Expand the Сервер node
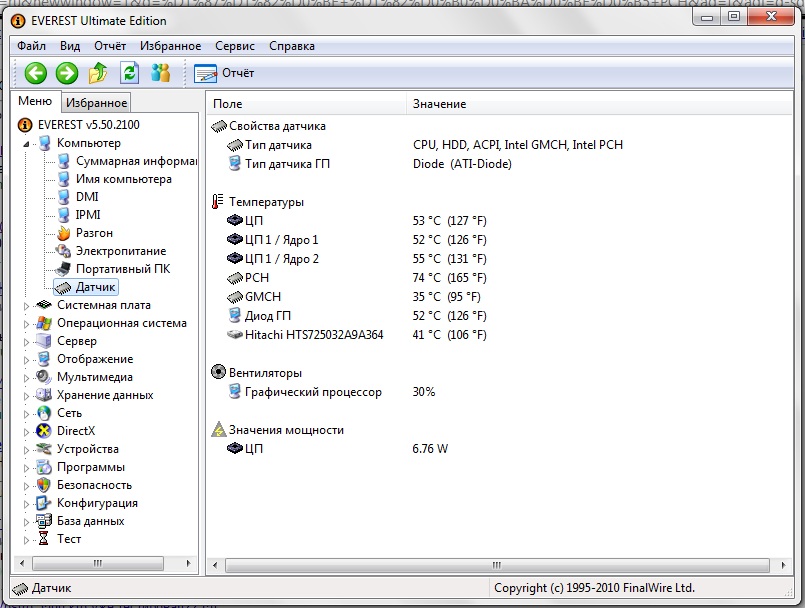 [26, 341]
